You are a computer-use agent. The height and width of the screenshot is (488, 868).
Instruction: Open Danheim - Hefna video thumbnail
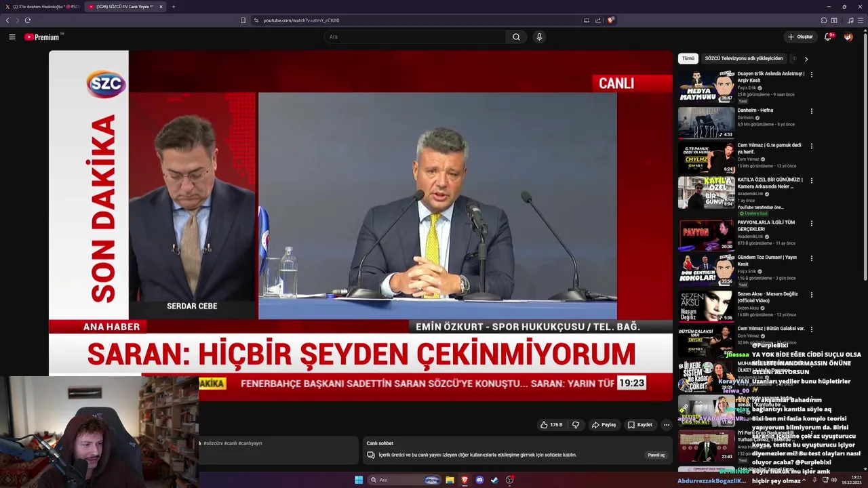pos(707,123)
